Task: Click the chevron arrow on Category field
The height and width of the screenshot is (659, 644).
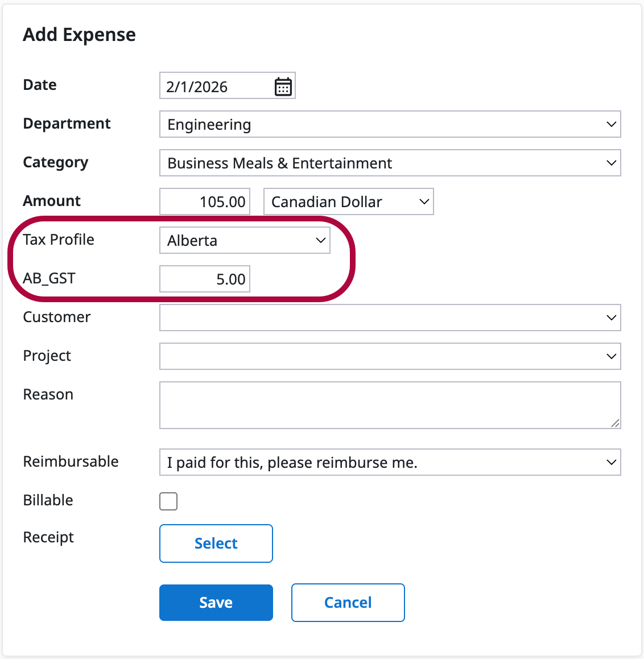Action: pyautogui.click(x=611, y=163)
